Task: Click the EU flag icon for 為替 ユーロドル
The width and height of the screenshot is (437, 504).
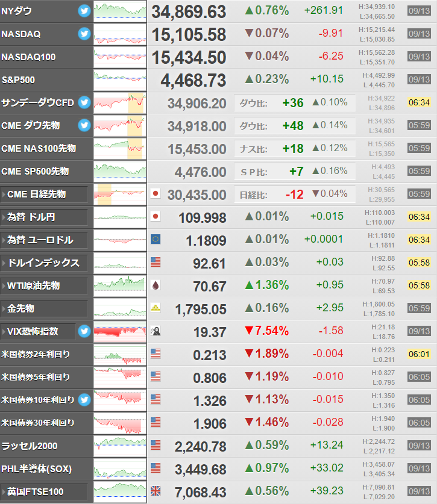Action: (x=156, y=240)
